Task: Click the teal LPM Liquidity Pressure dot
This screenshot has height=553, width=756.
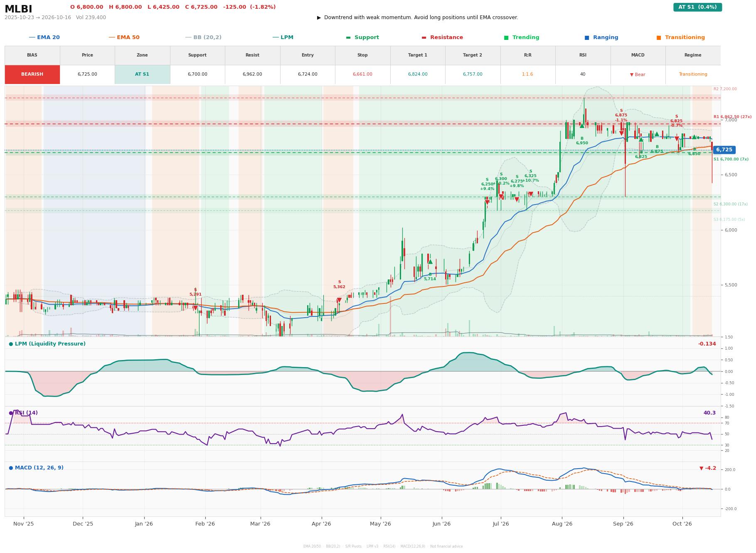Action: click(x=11, y=344)
